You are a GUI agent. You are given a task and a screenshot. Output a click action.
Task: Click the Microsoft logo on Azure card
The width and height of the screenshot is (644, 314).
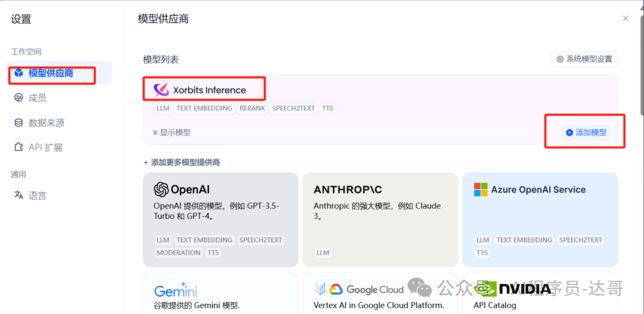tap(481, 189)
